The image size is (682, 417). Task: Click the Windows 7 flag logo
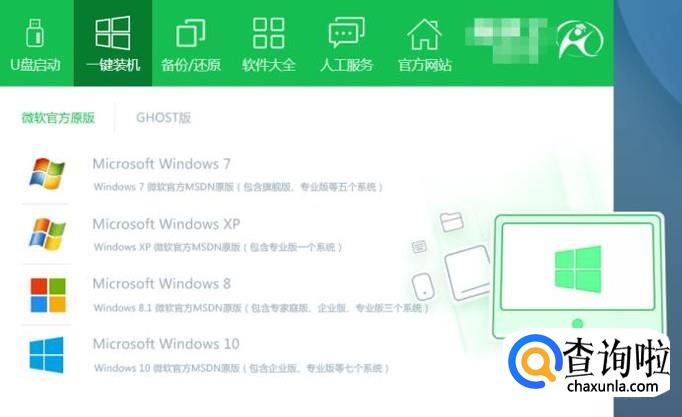[47, 173]
